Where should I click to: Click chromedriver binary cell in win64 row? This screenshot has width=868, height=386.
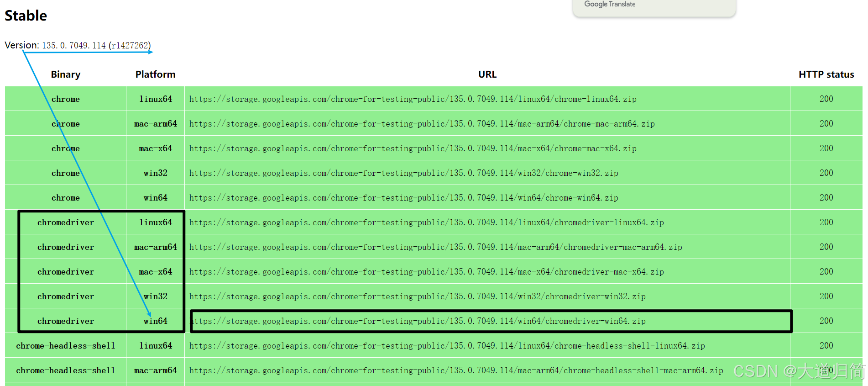click(x=66, y=321)
